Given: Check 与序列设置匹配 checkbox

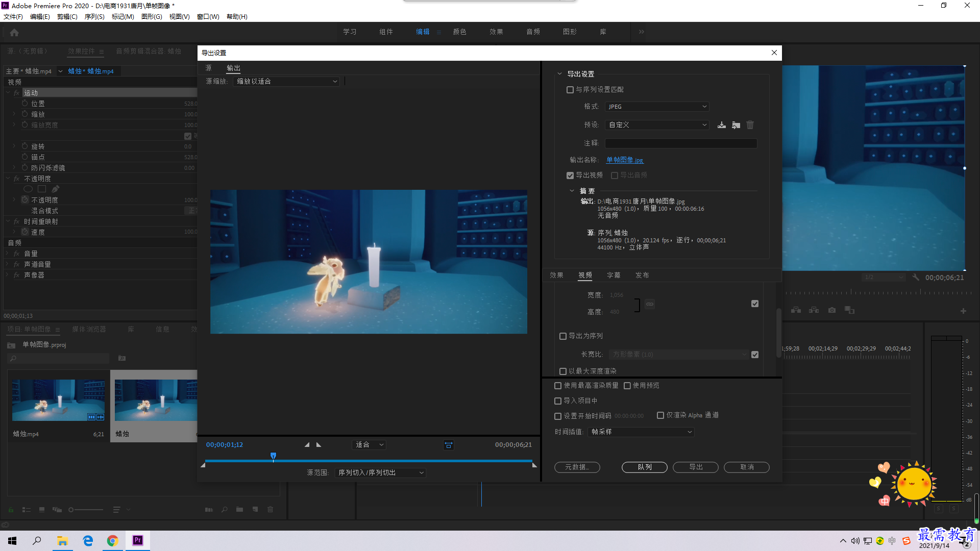Looking at the screenshot, I should tap(570, 90).
